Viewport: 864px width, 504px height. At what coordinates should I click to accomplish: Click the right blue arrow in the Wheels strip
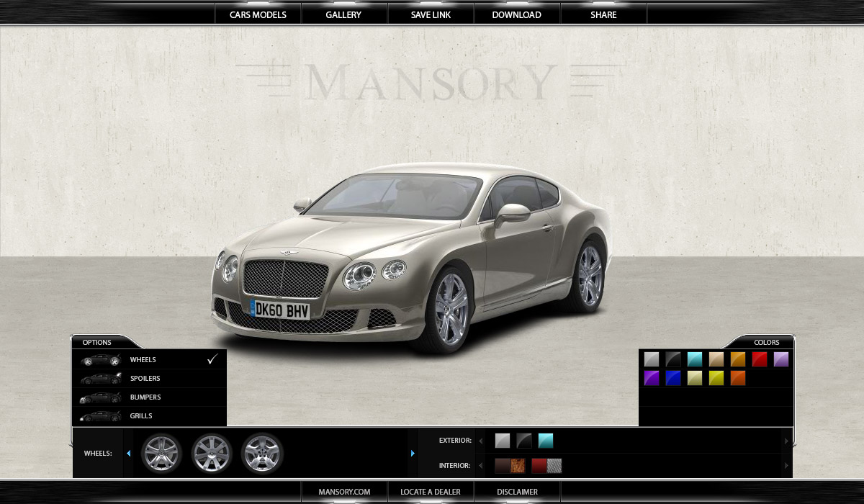pyautogui.click(x=413, y=454)
